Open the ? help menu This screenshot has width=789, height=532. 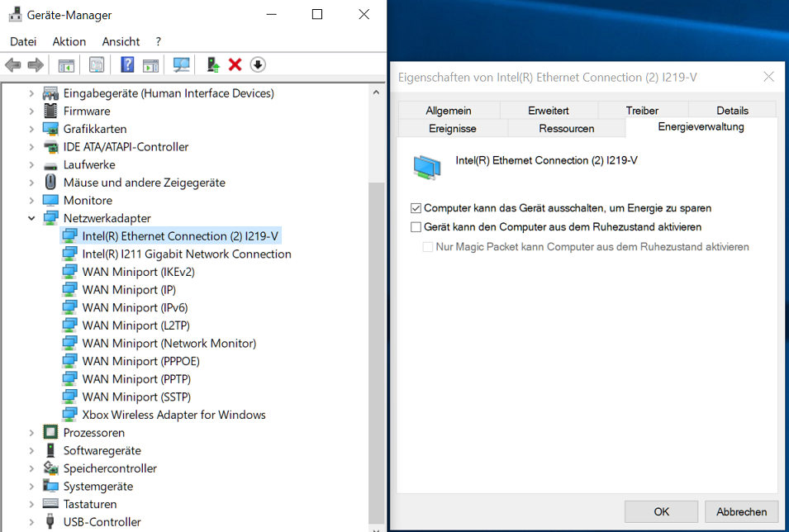159,41
